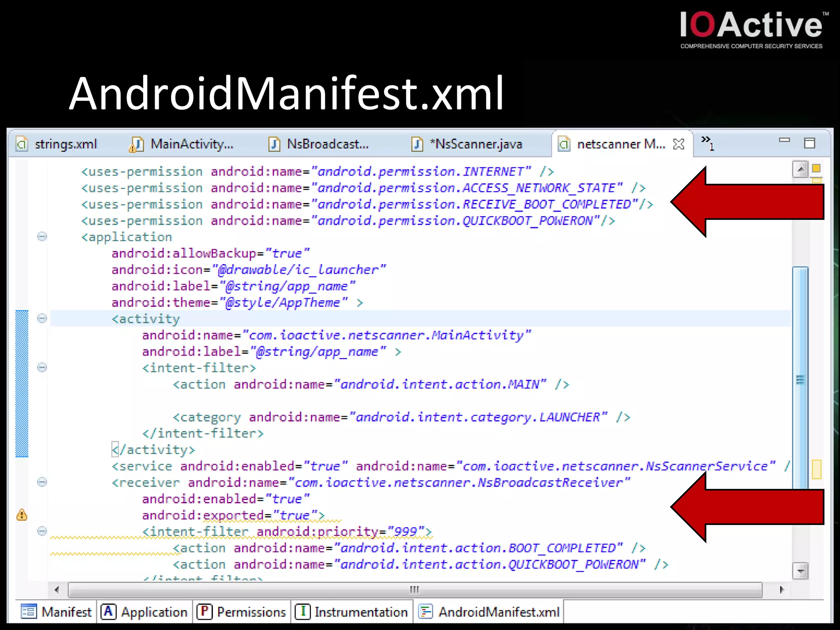Screen dimensions: 840x630
Task: Show hidden editor tabs list
Action: tap(708, 143)
